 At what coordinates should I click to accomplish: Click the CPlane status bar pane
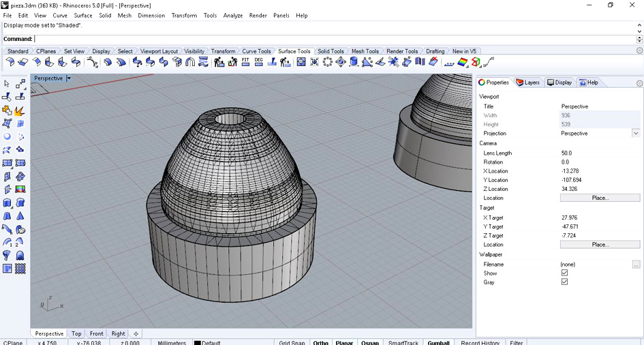click(13, 342)
